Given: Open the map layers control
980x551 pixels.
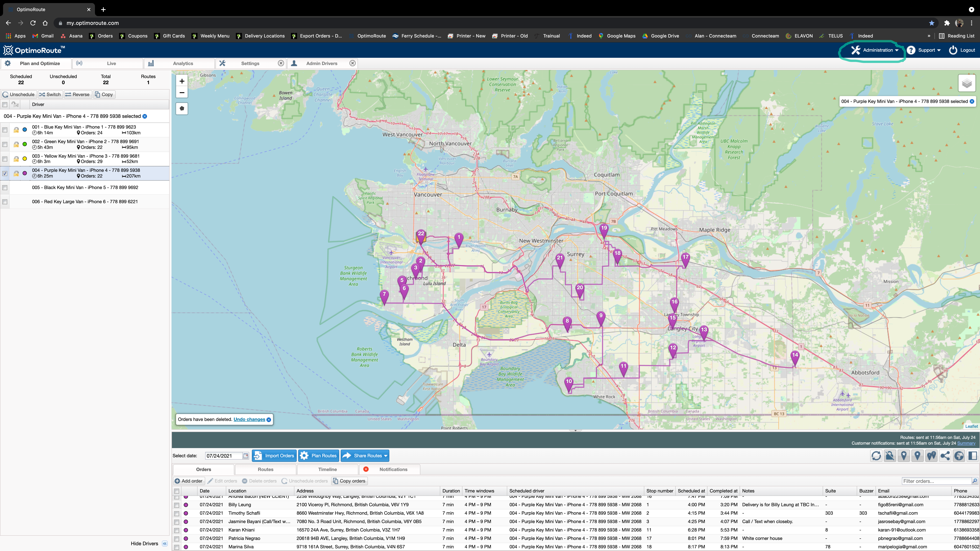Looking at the screenshot, I should click(967, 83).
